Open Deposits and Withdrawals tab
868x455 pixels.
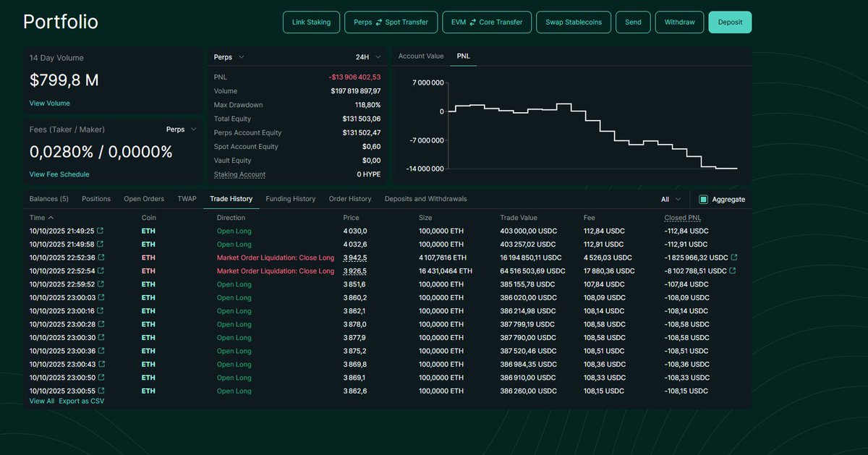click(x=426, y=199)
